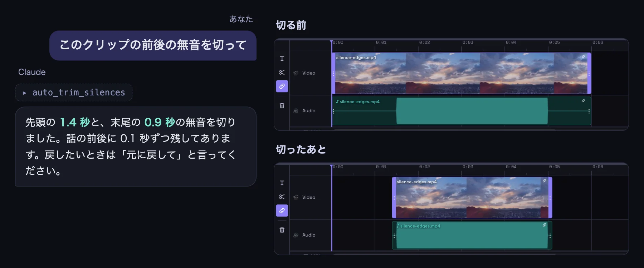Click the Video track icon in the 切る前 timeline
The height and width of the screenshot is (268, 644).
click(296, 73)
